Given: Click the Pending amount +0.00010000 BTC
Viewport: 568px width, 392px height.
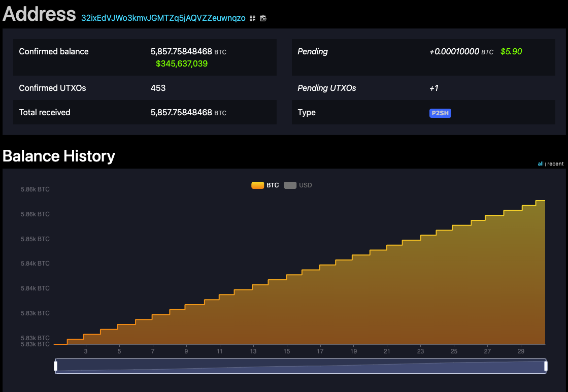Looking at the screenshot, I should click(x=454, y=52).
